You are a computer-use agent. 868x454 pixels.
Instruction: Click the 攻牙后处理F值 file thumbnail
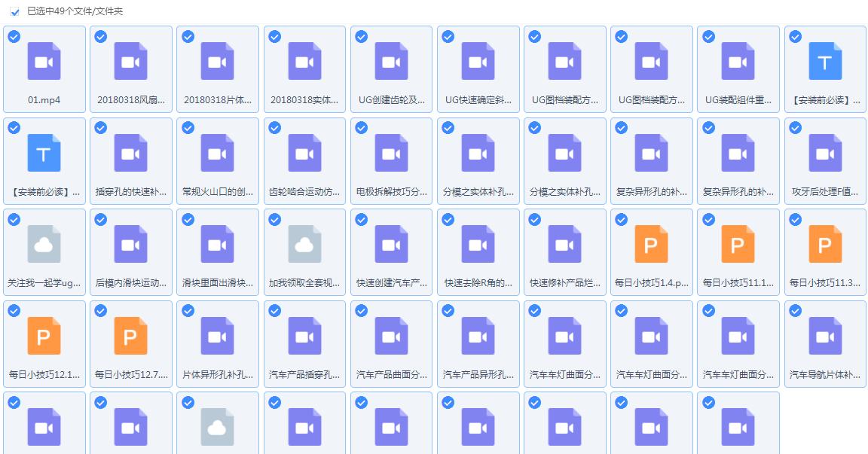coord(824,152)
